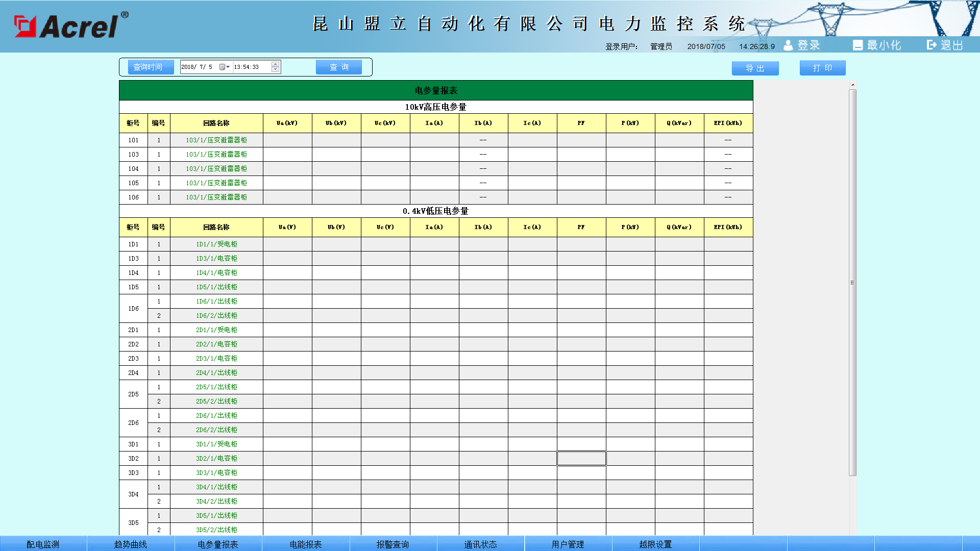Select the 1D3/1/电容柜 circuit name
Image resolution: width=980 pixels, height=551 pixels.
[x=216, y=258]
